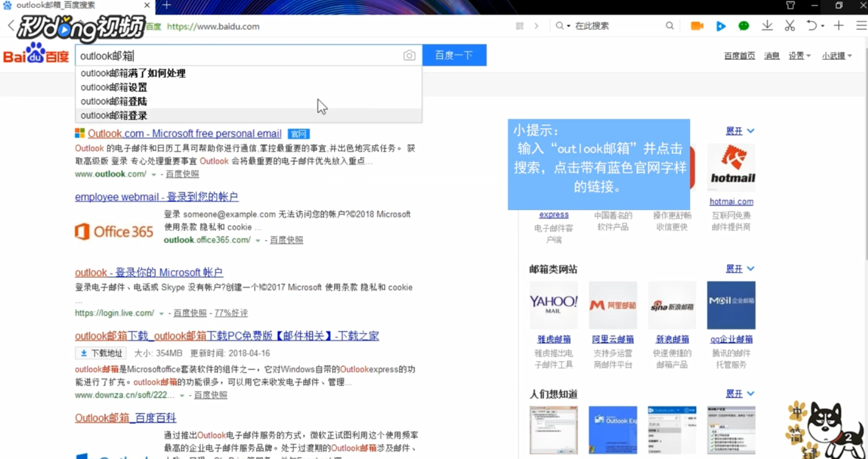The height and width of the screenshot is (459, 868).
Task: Open the browser download manager icon
Action: pos(767,26)
